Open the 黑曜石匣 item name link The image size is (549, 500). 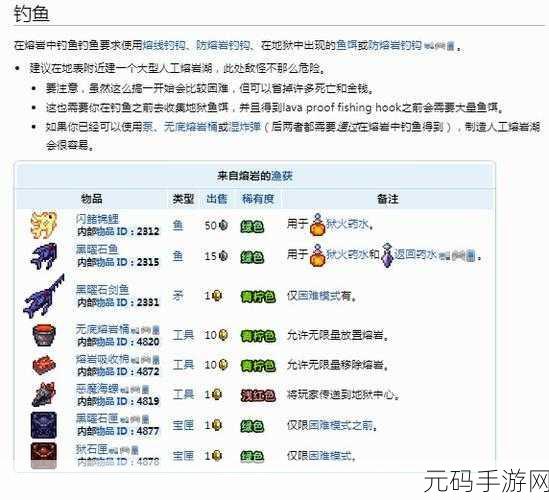[98, 418]
